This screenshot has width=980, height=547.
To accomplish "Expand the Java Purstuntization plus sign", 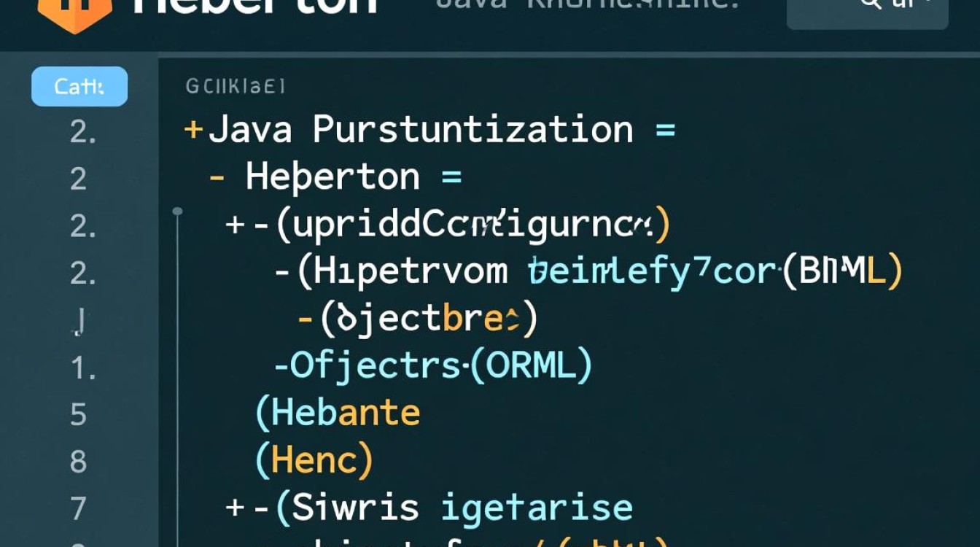I will [193, 131].
